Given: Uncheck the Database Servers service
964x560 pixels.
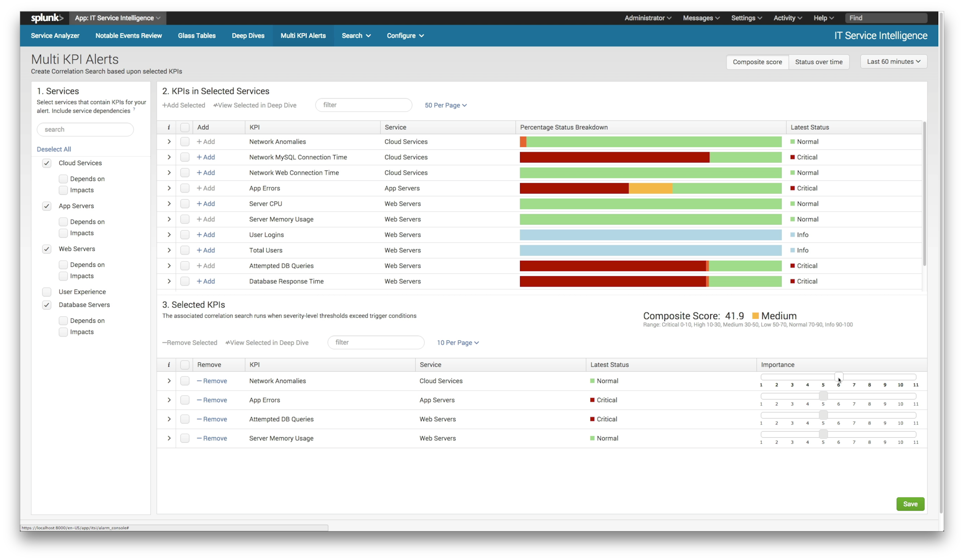Looking at the screenshot, I should (x=47, y=305).
